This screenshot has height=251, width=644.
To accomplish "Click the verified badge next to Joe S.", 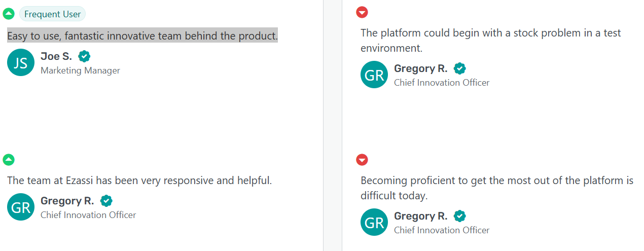I will [84, 56].
